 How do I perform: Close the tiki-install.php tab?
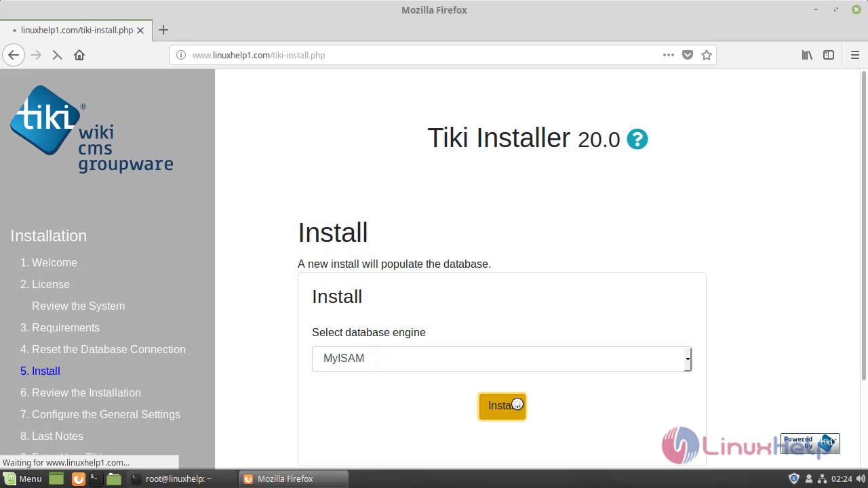point(140,30)
